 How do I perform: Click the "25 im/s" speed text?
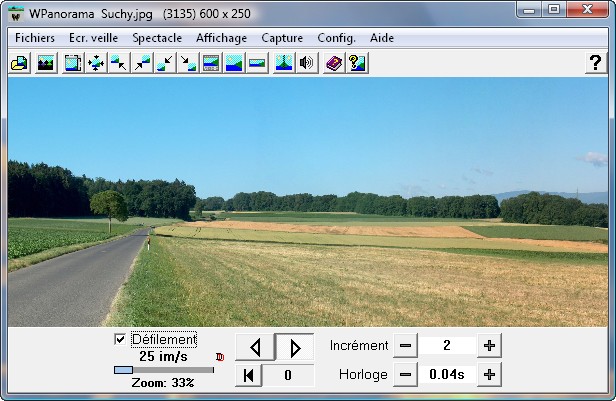[x=163, y=356]
